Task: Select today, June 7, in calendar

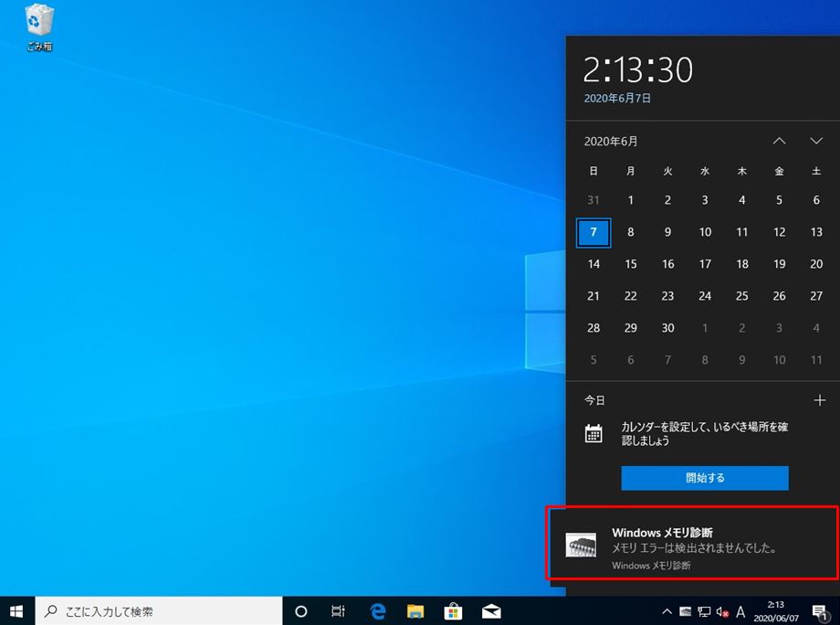Action: pyautogui.click(x=593, y=232)
